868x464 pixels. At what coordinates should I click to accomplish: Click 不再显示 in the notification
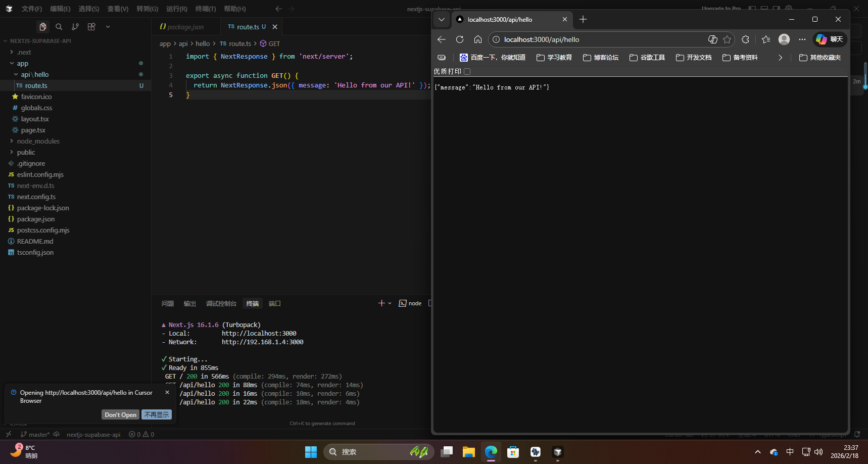(157, 414)
